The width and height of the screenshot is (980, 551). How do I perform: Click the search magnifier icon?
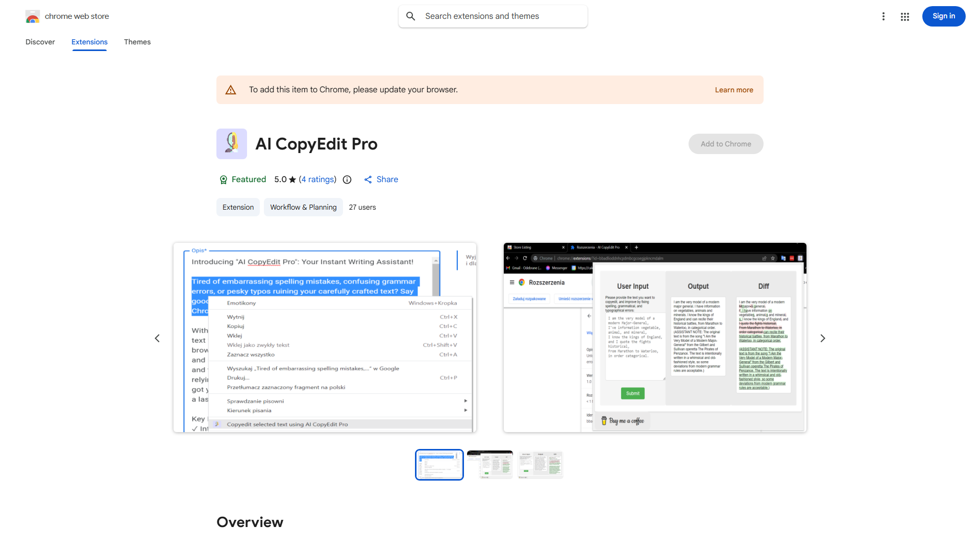point(411,16)
